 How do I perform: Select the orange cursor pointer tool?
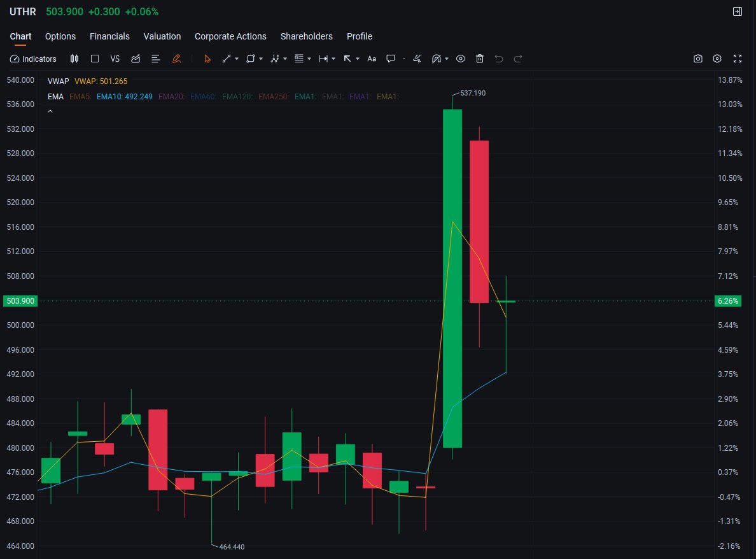pyautogui.click(x=207, y=59)
